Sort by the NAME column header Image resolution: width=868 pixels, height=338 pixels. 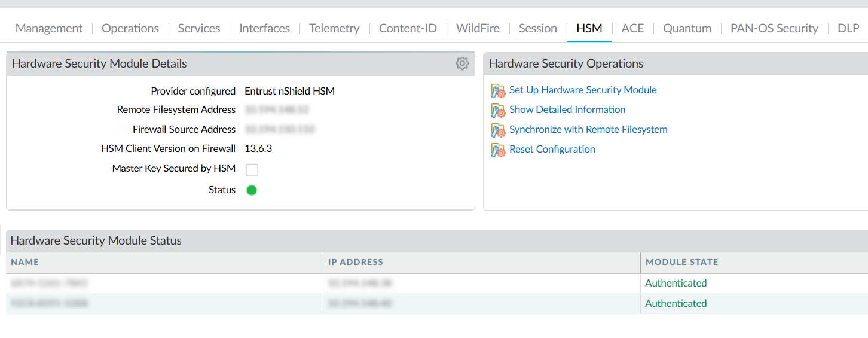click(25, 262)
